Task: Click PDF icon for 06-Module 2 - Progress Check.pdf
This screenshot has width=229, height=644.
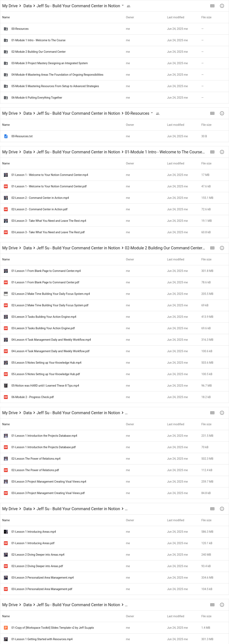Action: pyautogui.click(x=6, y=397)
